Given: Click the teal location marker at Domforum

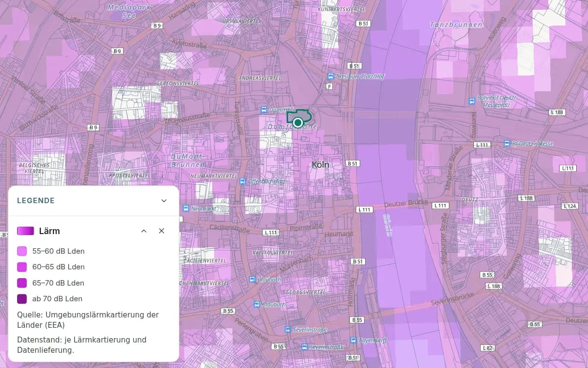Looking at the screenshot, I should tap(297, 122).
